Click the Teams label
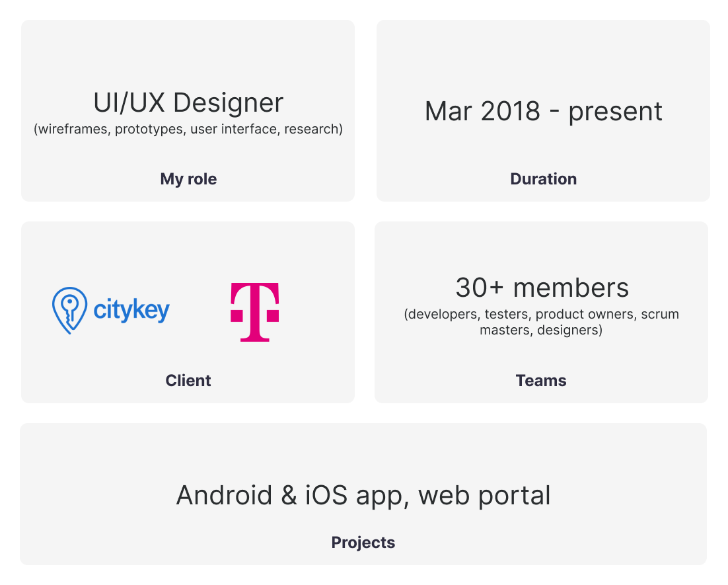 [x=541, y=381]
